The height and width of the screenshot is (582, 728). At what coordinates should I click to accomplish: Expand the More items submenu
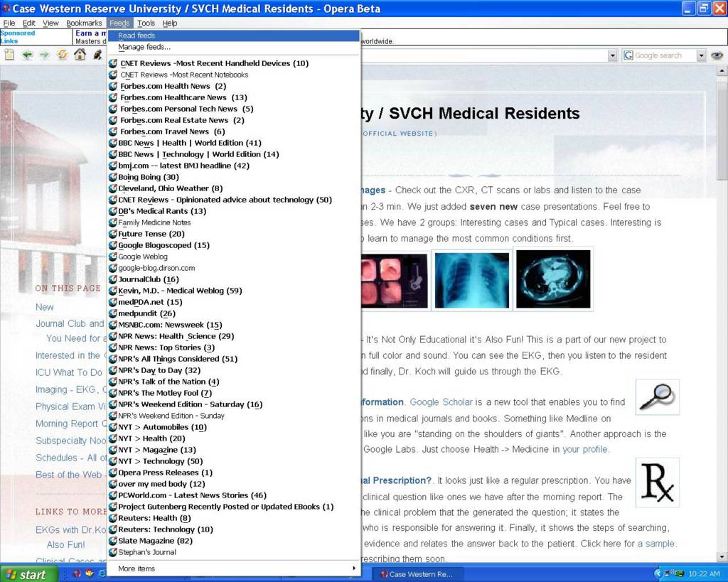[235, 568]
